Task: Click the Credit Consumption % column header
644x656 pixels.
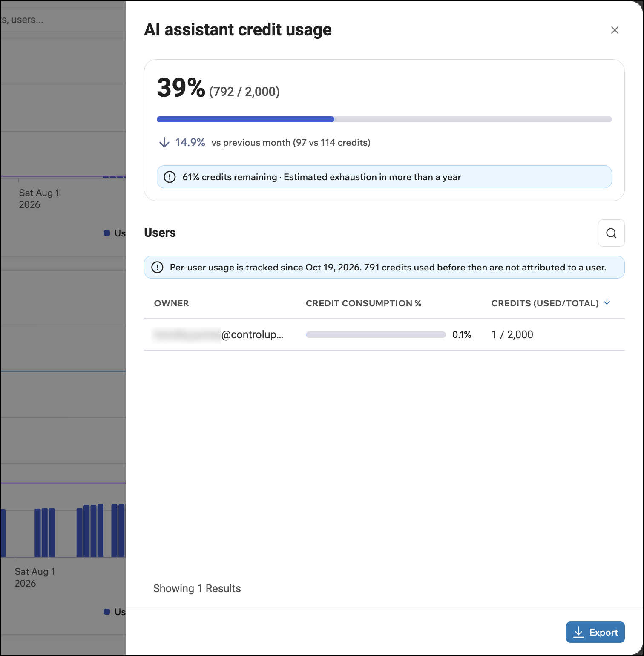Action: point(363,303)
